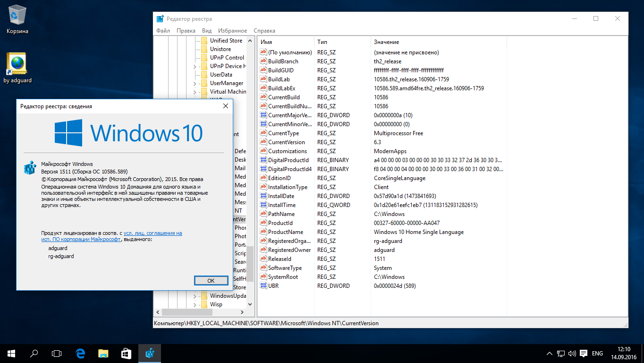Select the Unified Store folder icon
This screenshot has width=644, height=363.
(x=204, y=41)
